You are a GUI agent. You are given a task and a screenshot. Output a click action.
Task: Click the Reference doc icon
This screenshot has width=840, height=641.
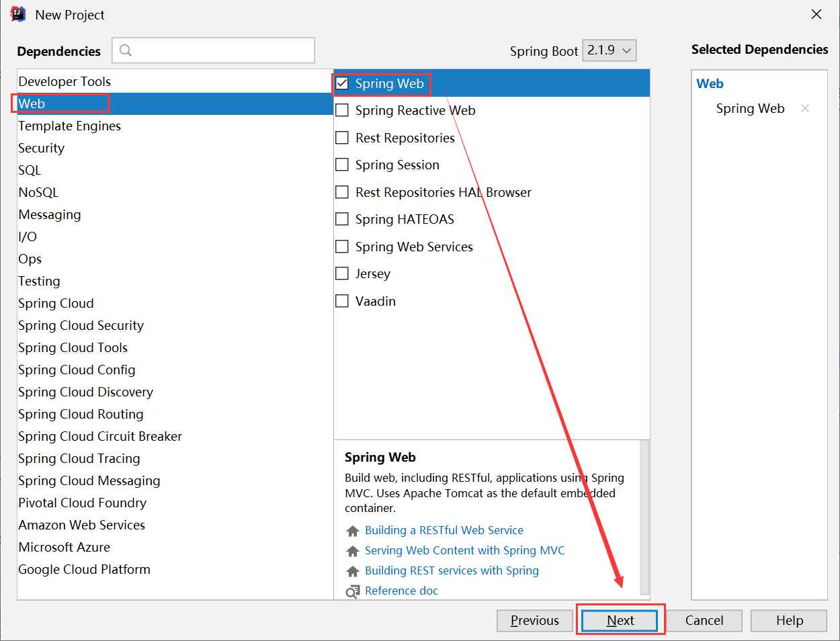tap(353, 591)
